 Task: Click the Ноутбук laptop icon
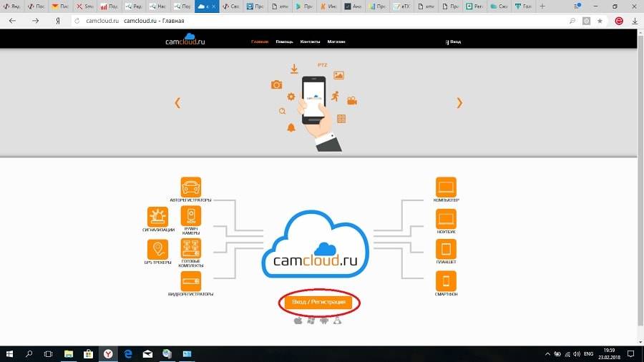point(446,218)
